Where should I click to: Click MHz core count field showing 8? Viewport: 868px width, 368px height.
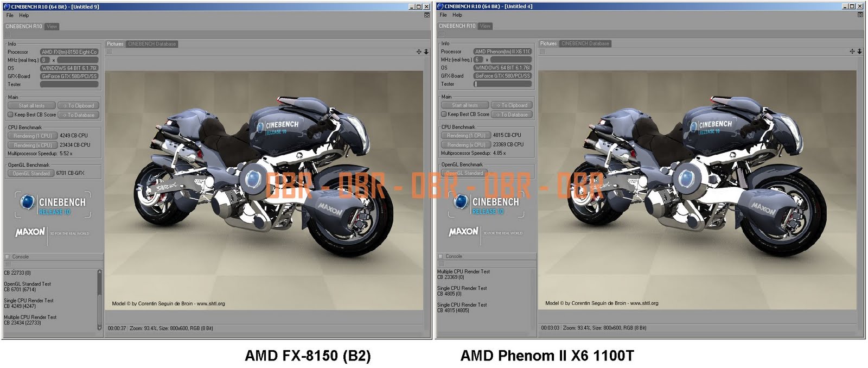tap(44, 60)
